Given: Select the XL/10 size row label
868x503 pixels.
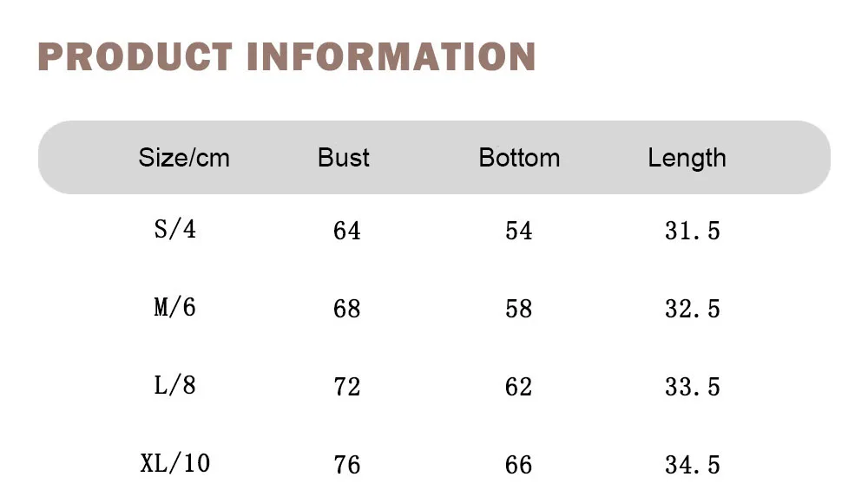Looking at the screenshot, I should (175, 464).
